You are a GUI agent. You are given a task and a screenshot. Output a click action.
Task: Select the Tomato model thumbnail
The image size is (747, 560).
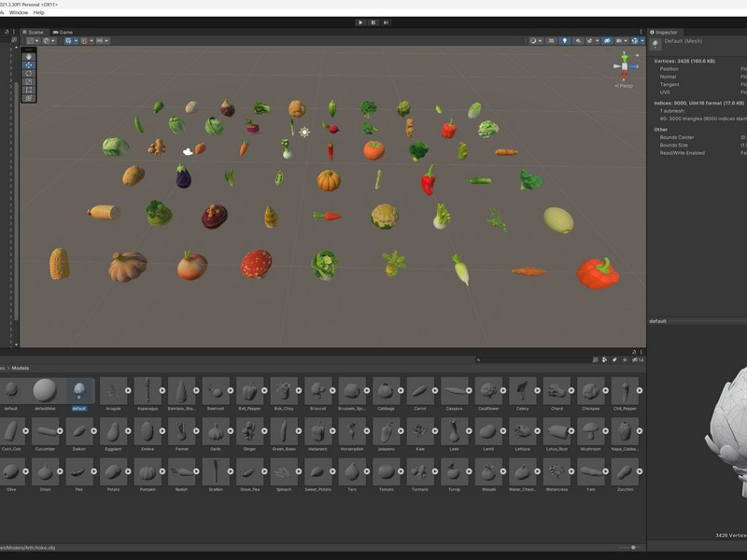coord(386,471)
